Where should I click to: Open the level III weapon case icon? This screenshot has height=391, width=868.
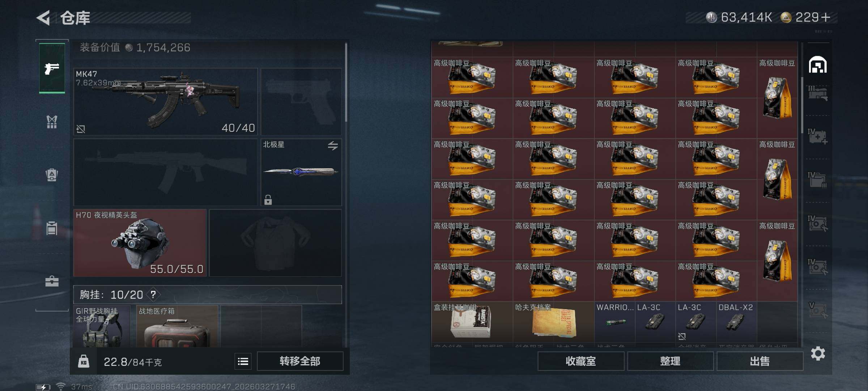(818, 93)
